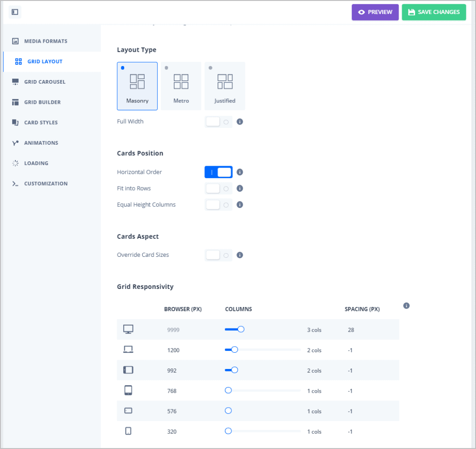Click the Horizontal Order info icon
Viewport: 476px width, 449px height.
[240, 172]
